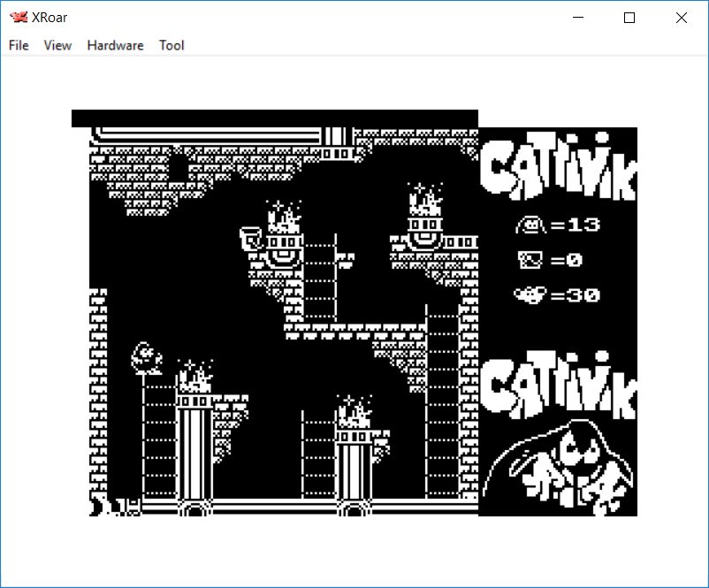Open the File menu

(x=19, y=45)
